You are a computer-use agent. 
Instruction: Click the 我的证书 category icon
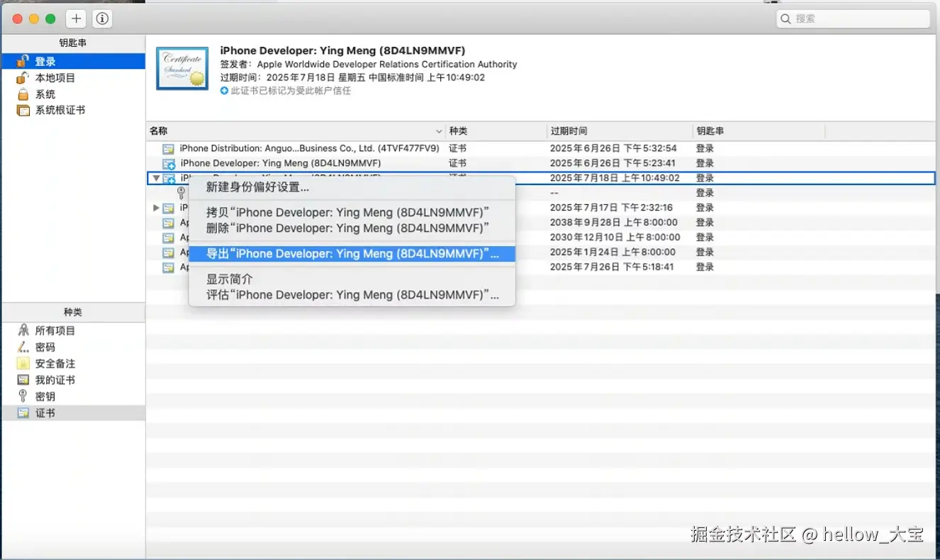click(x=23, y=380)
